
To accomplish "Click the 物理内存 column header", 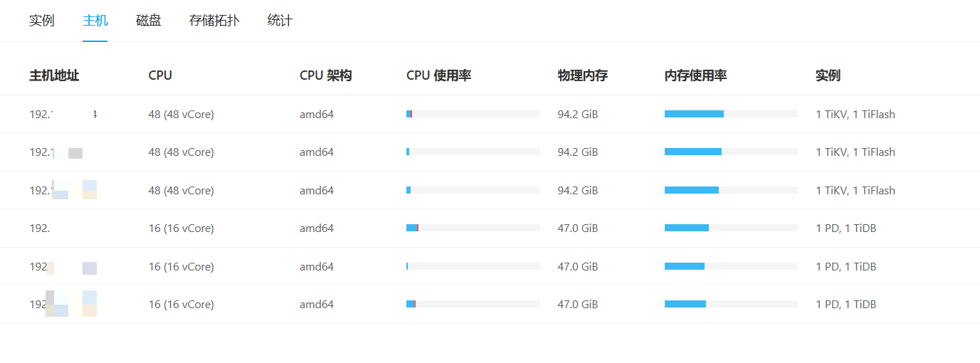I will (x=583, y=75).
